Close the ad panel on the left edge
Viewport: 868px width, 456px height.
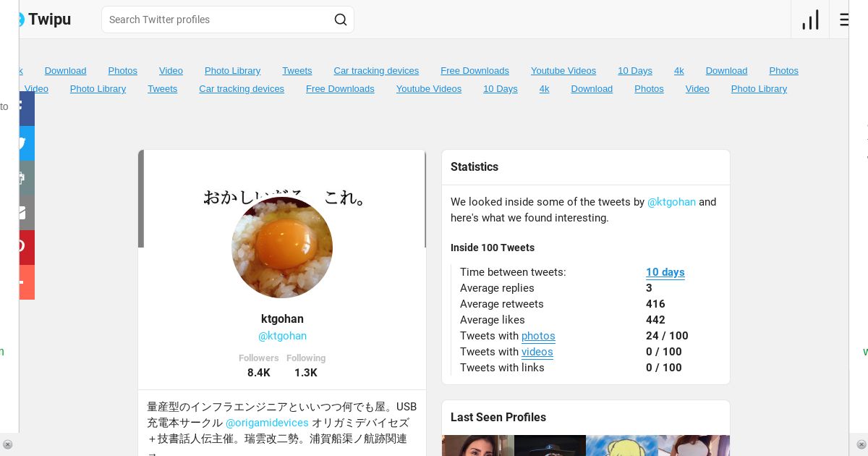tap(7, 444)
